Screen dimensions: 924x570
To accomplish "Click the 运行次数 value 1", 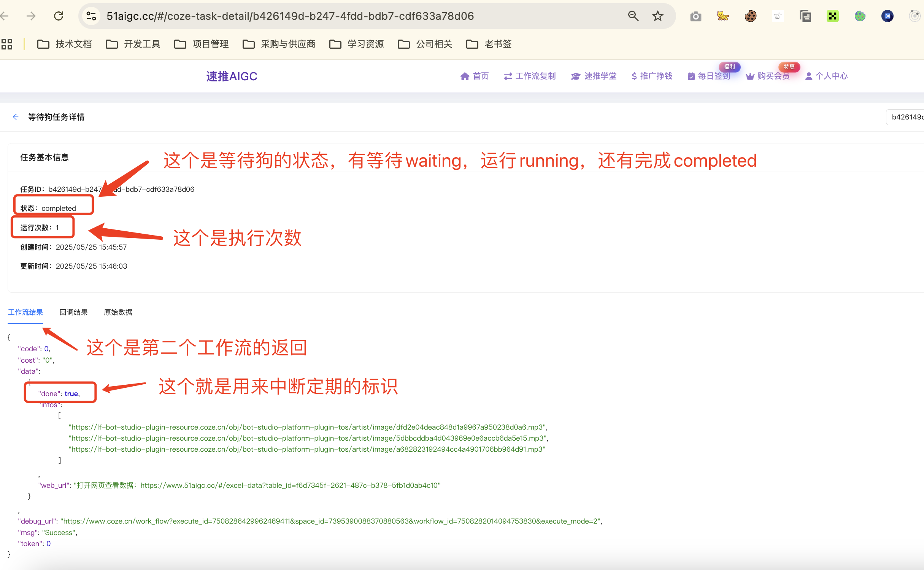I will [57, 228].
